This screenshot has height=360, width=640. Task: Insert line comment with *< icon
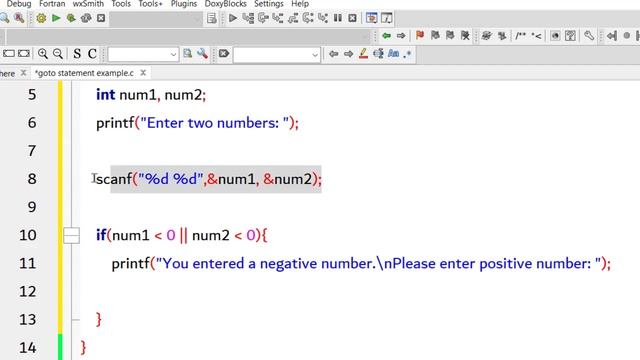[536, 36]
